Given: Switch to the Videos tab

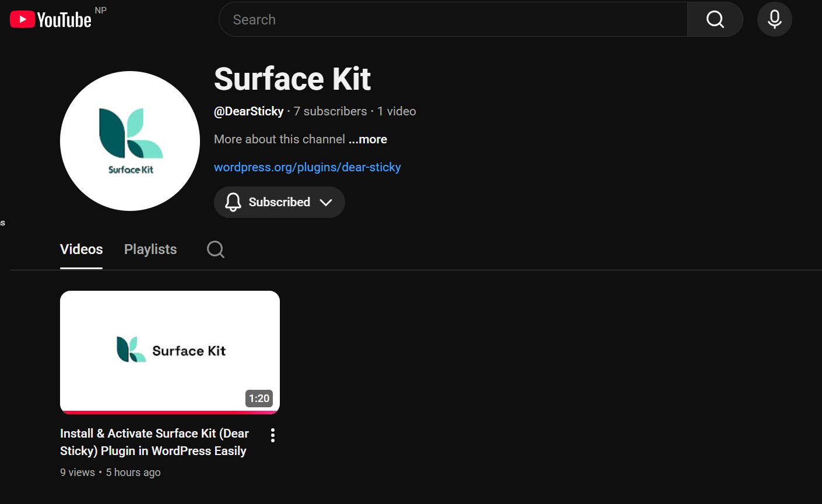Looking at the screenshot, I should tap(81, 249).
